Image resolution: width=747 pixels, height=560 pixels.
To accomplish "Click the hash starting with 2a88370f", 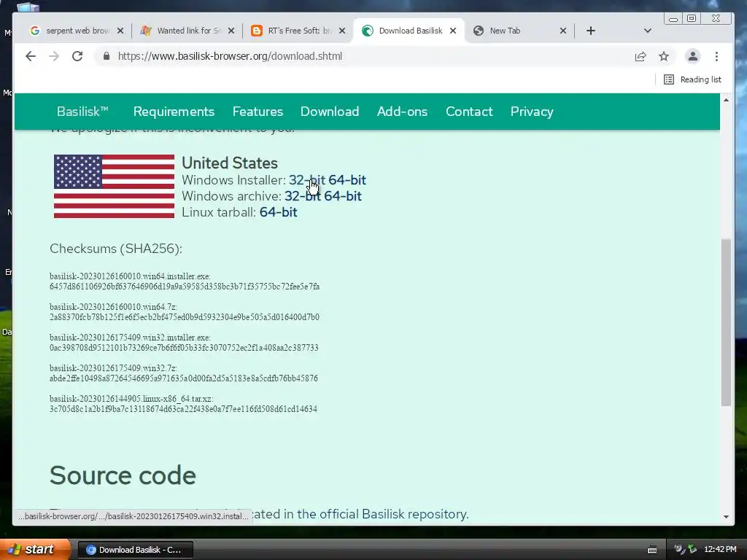I will [185, 317].
